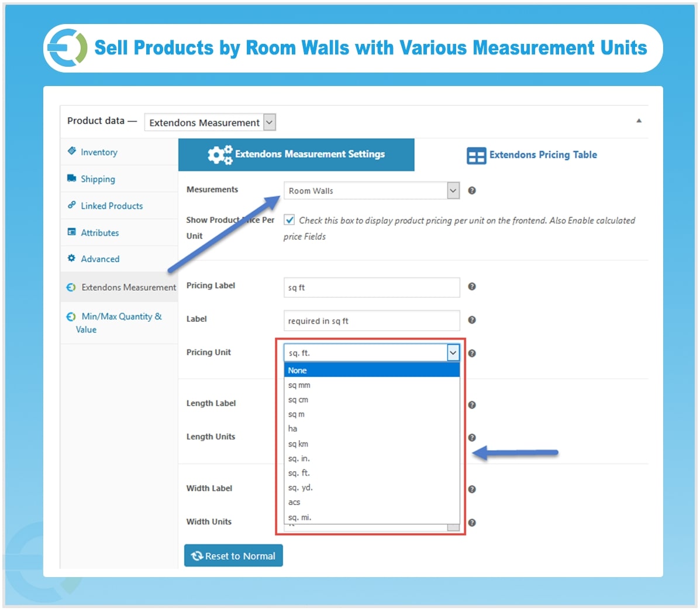Click help icon in Length Label row
The width and height of the screenshot is (700, 611).
coord(471,404)
